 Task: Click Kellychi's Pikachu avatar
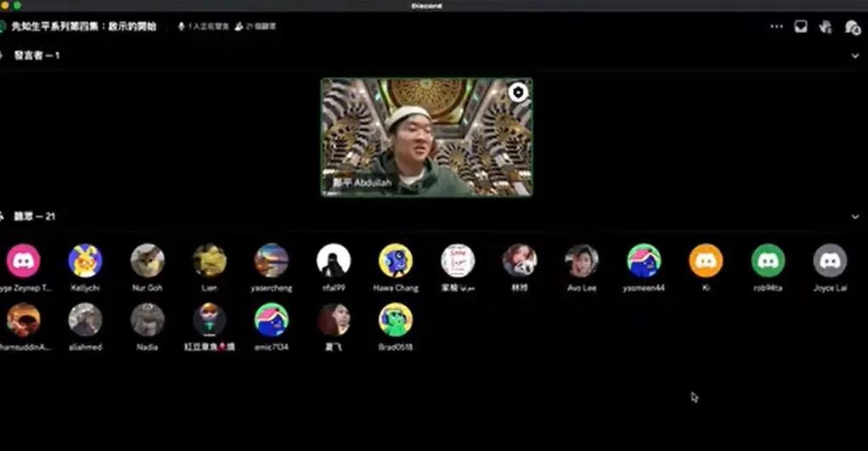point(85,261)
